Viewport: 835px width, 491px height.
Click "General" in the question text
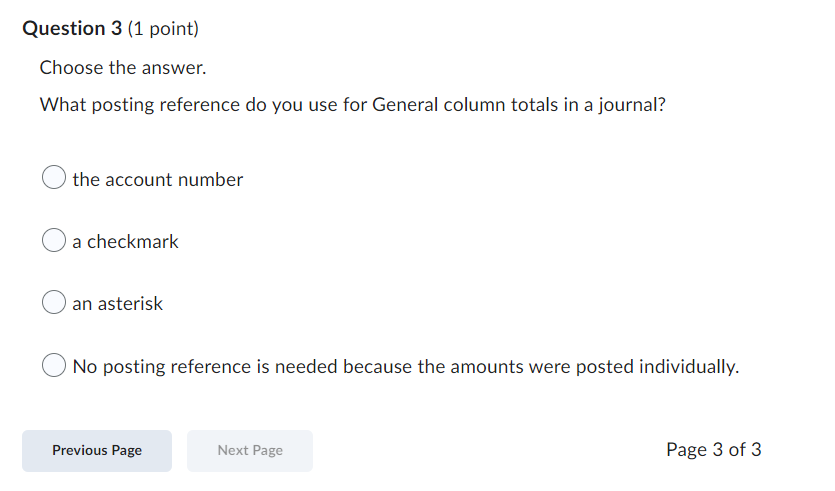click(x=405, y=104)
